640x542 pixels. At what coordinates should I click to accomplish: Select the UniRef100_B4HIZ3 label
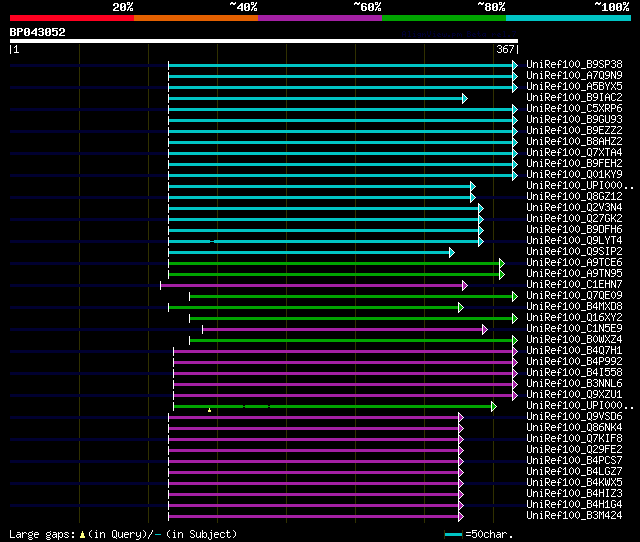[x=574, y=494]
